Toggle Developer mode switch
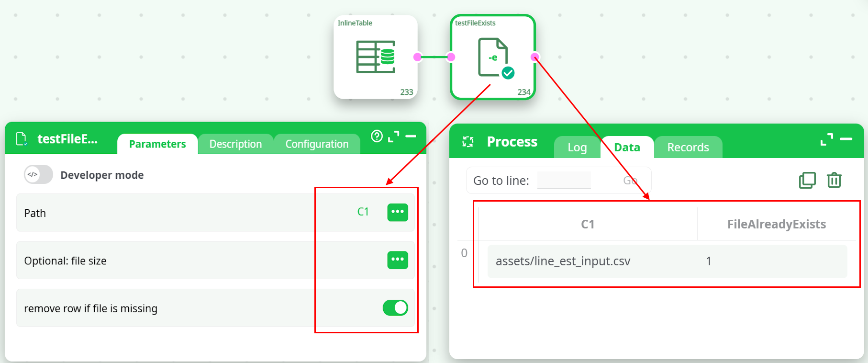 38,175
